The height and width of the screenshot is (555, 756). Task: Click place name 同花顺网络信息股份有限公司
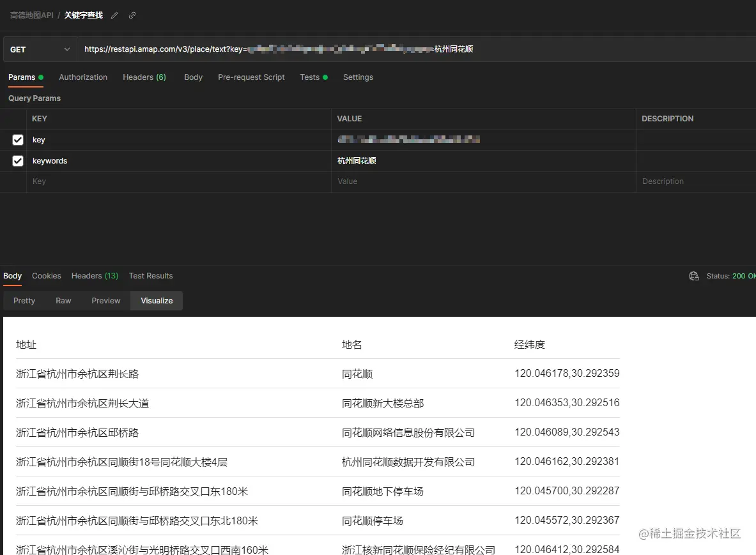[408, 432]
